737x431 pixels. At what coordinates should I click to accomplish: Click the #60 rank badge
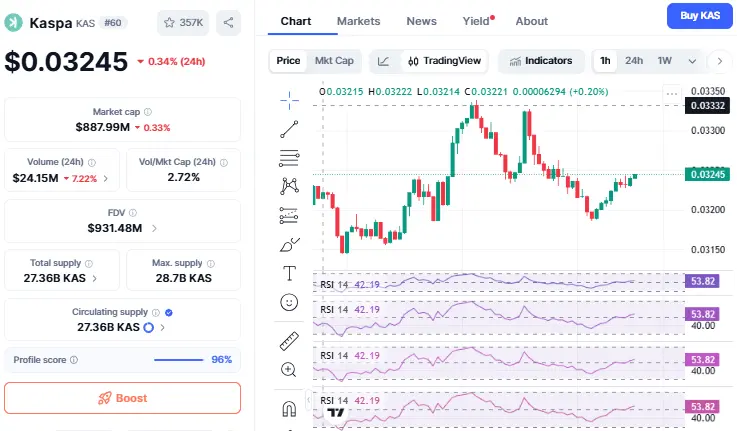click(113, 23)
